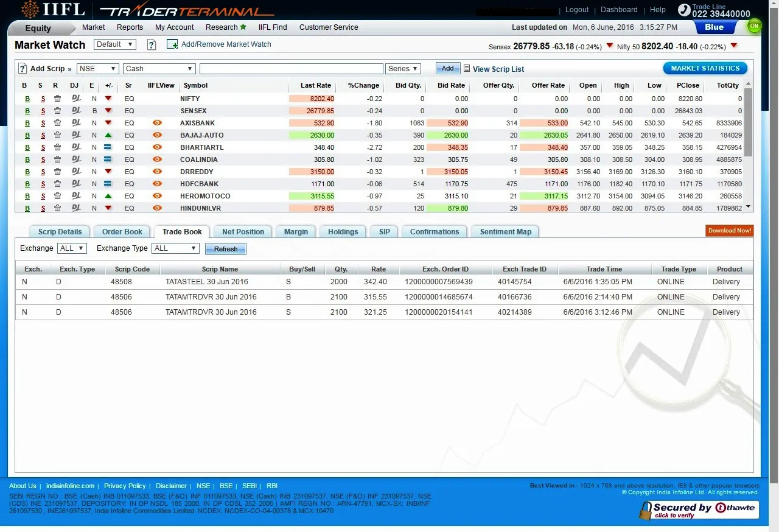Click the Refresh button
The height and width of the screenshot is (532, 779).
coord(226,249)
